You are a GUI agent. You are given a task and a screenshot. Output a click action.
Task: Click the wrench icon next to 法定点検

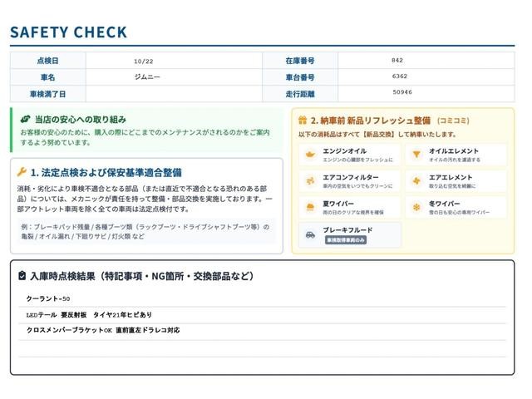coord(22,172)
